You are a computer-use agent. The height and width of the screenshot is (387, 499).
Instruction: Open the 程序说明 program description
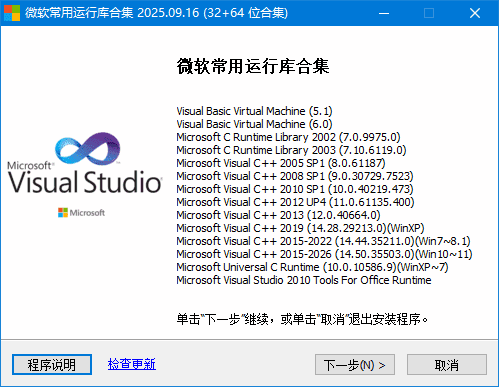click(x=52, y=364)
